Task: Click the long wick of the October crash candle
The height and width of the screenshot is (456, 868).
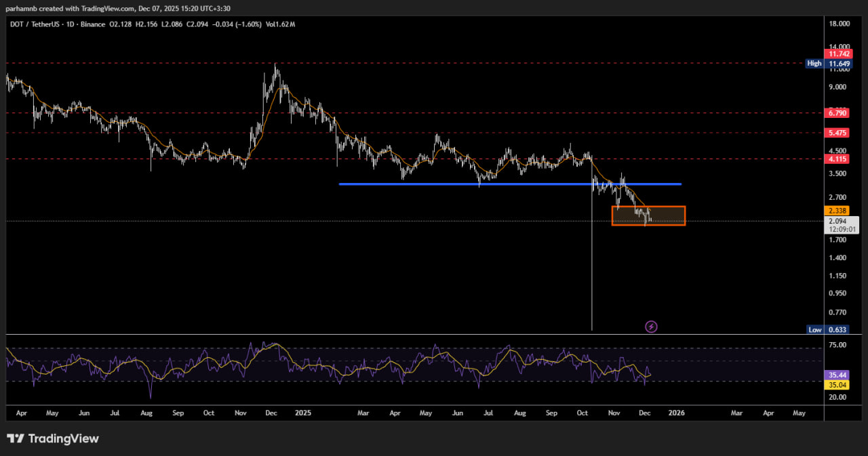Action: tap(592, 271)
